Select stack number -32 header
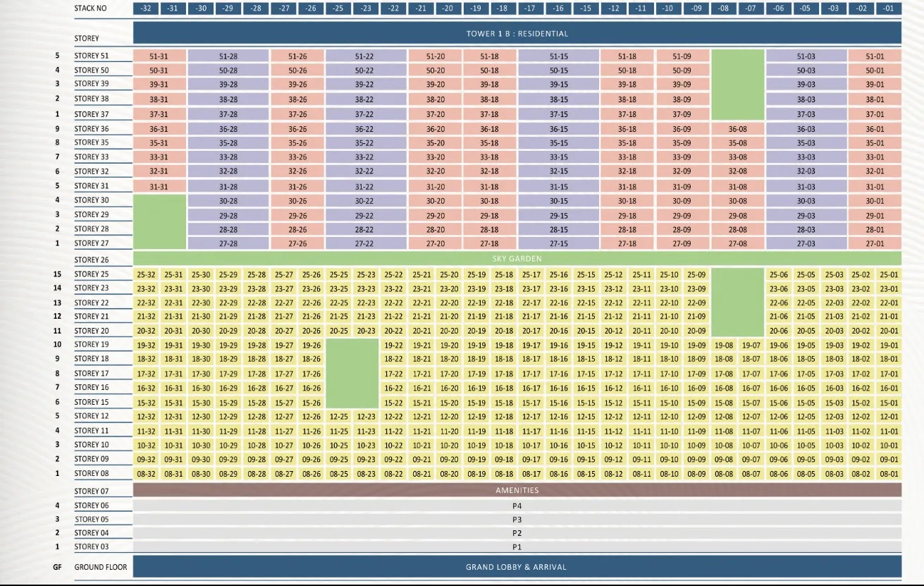The width and height of the screenshot is (924, 586). tap(146, 8)
